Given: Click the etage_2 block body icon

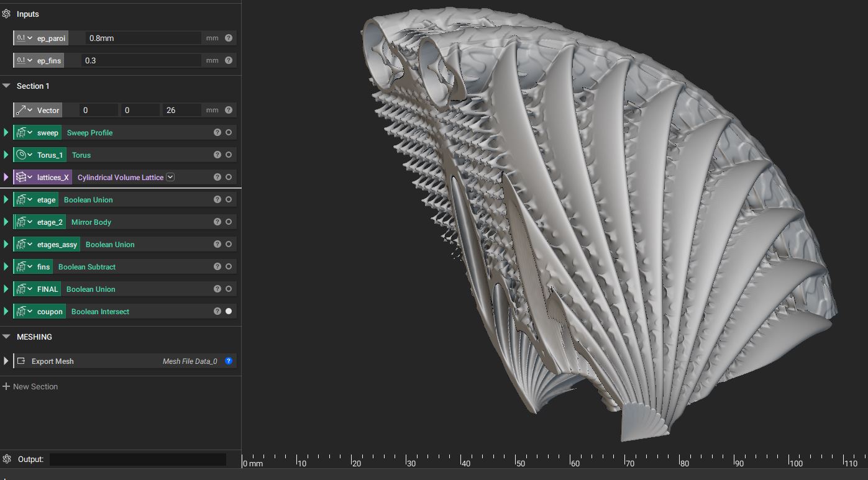Looking at the screenshot, I should coord(24,222).
